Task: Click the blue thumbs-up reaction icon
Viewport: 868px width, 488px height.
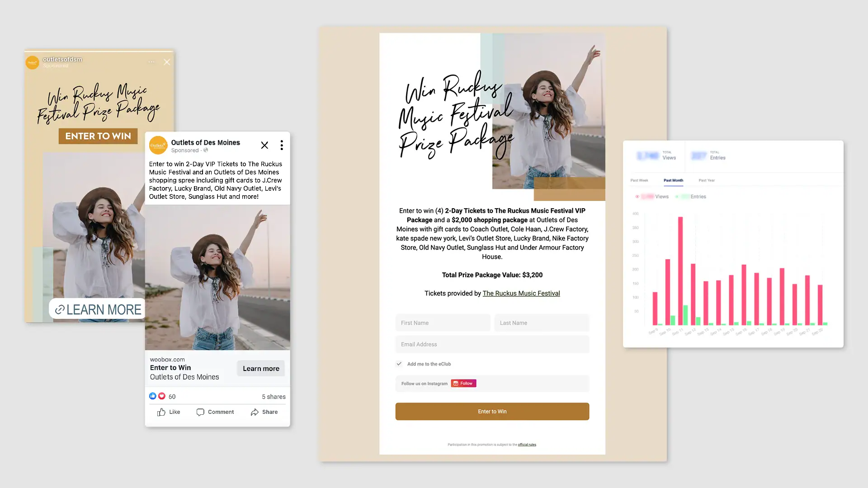Action: (153, 396)
